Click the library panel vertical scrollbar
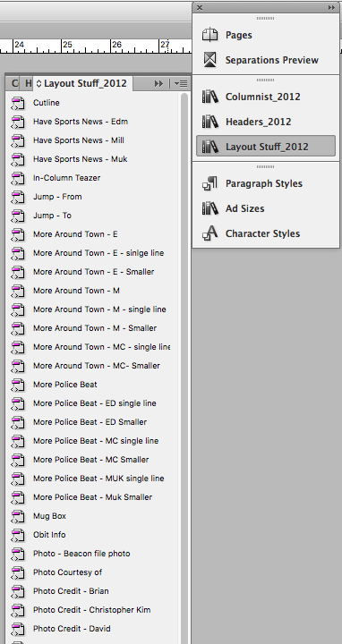342x644 pixels. coord(184,368)
